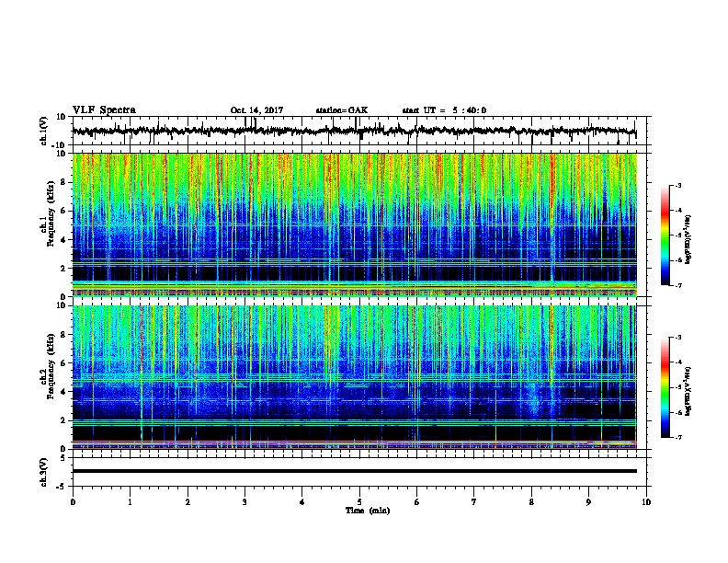Click the "-7" label on ch.1 colorbar
728x563 pixels.
coord(677,285)
